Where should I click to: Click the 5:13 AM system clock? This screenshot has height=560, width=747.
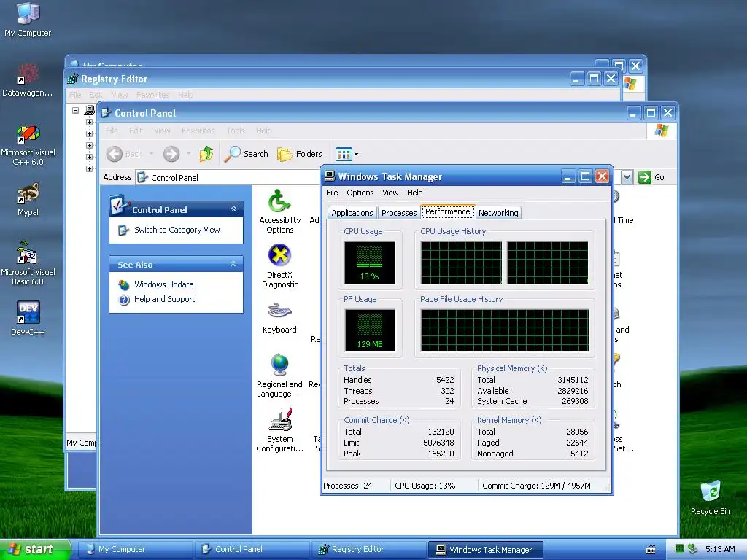720,549
